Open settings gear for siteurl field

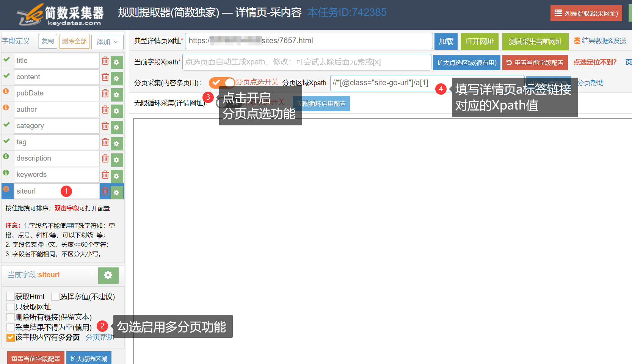click(x=117, y=192)
